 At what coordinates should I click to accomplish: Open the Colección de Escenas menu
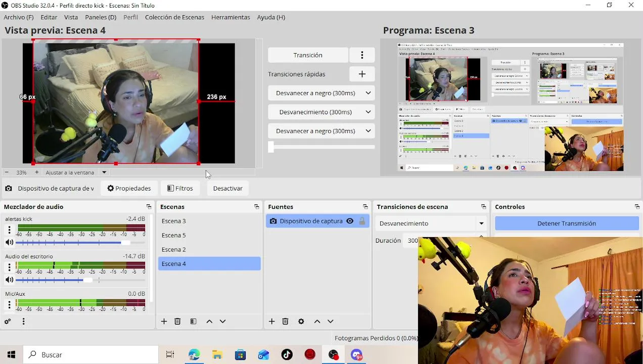click(x=174, y=17)
